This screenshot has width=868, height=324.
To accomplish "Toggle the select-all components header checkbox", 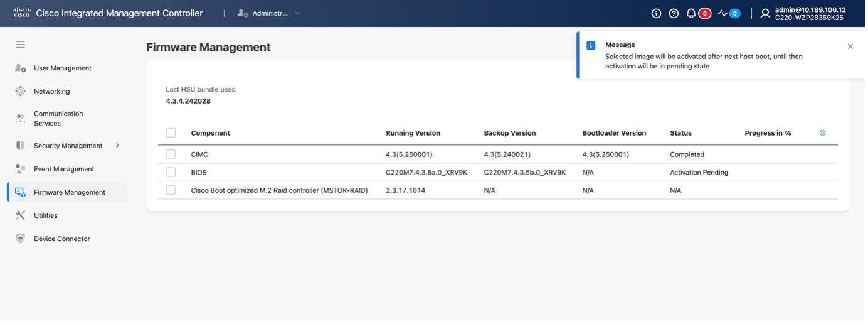I will pos(171,133).
